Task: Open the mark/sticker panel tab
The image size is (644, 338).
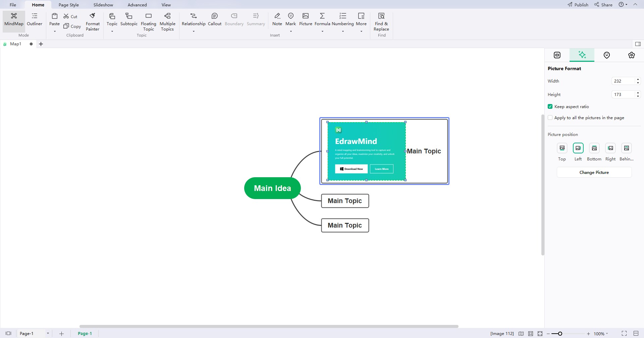Action: point(607,55)
